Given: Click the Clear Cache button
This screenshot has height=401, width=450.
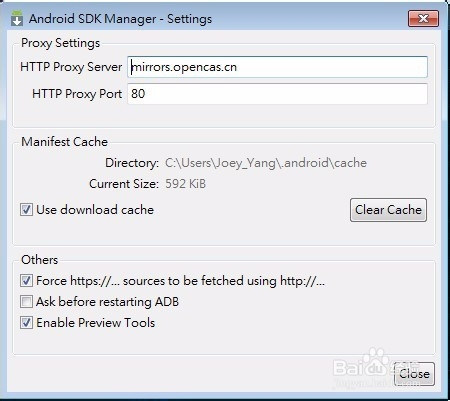Looking at the screenshot, I should 388,210.
